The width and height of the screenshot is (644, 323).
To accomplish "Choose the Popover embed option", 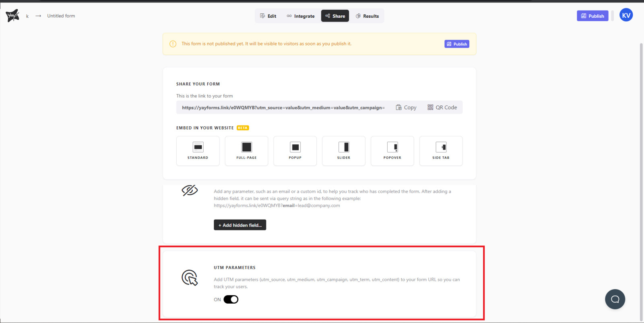I will [x=392, y=151].
